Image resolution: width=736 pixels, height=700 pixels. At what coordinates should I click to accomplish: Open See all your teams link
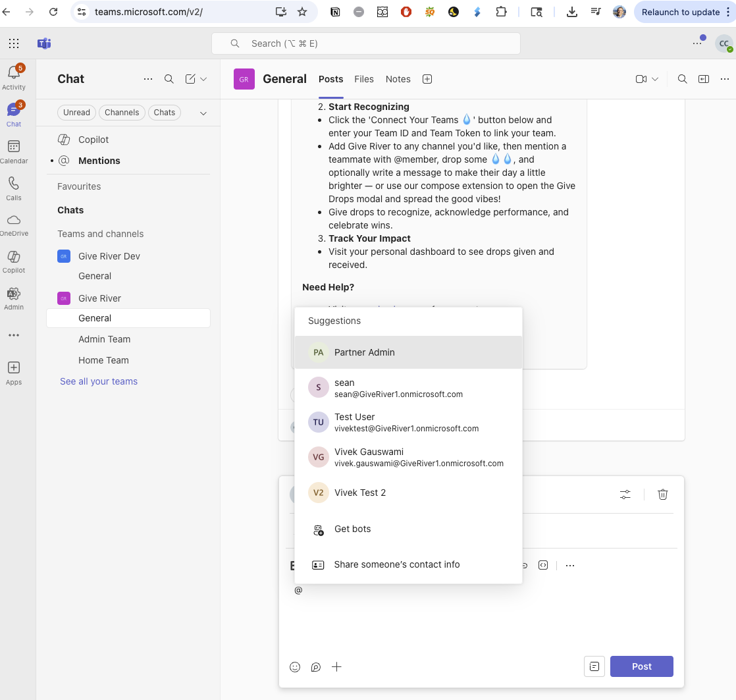click(x=99, y=381)
